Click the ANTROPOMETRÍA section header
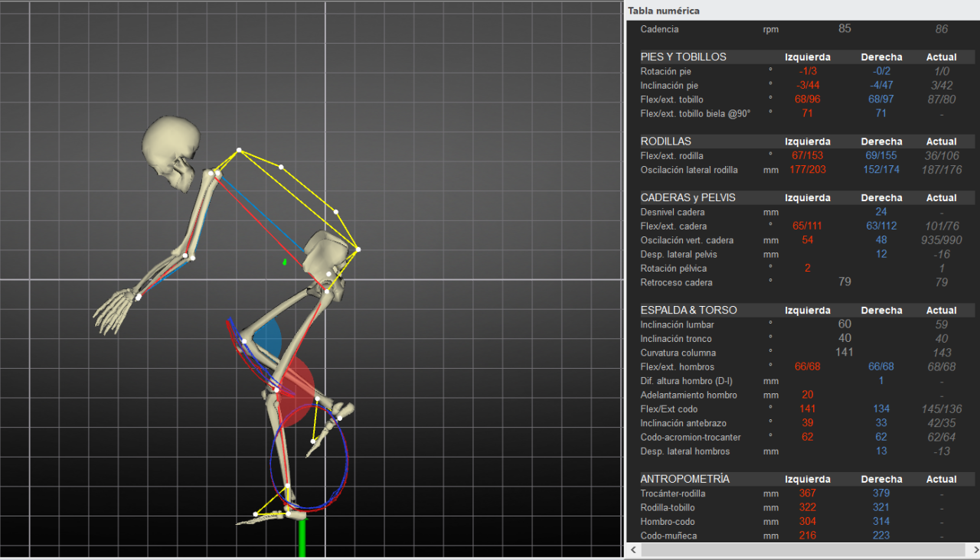The height and width of the screenshot is (560, 980). coord(684,479)
